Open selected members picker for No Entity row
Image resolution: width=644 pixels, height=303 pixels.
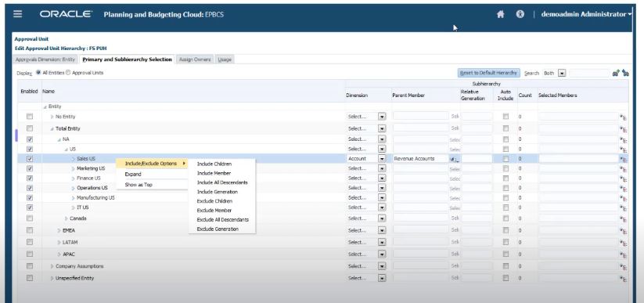point(624,117)
